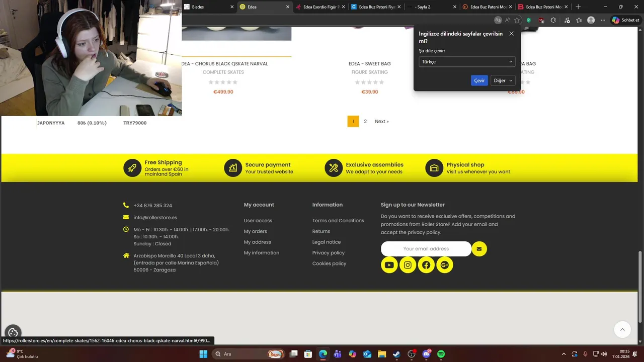
Task: Add page to favorites with star icon
Action: [517, 20]
